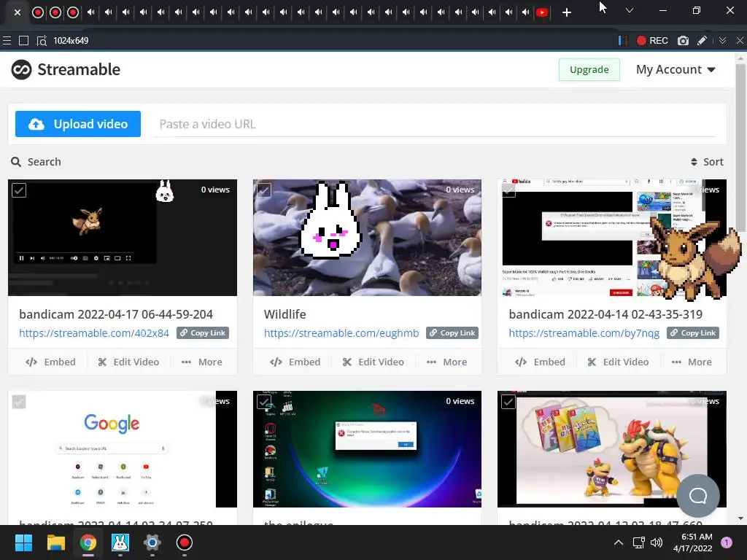Open link streamable.com/eughmb
Viewport: 747px width, 560px height.
tap(341, 332)
